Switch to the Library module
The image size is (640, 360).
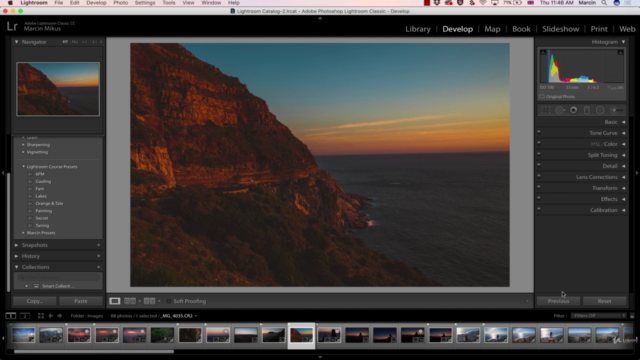coord(418,29)
